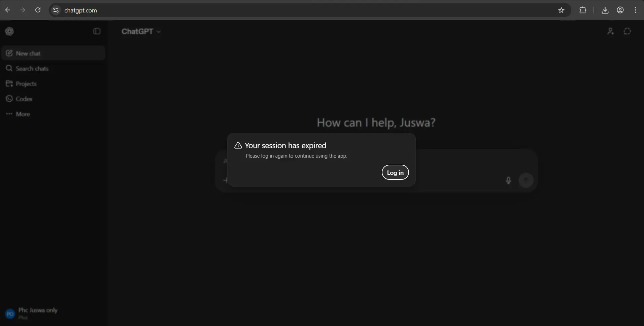
Task: Click the PO profile avatar
Action: click(10, 314)
